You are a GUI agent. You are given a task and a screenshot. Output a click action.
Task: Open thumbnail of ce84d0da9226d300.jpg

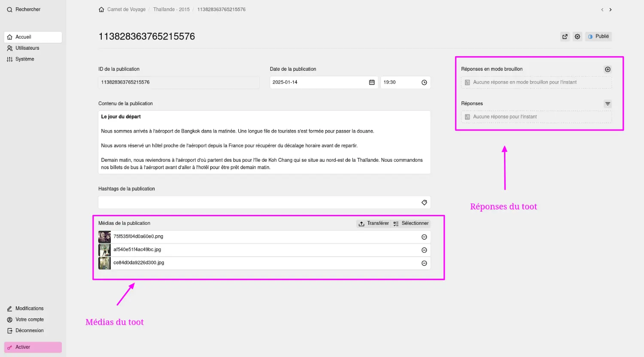[104, 263]
